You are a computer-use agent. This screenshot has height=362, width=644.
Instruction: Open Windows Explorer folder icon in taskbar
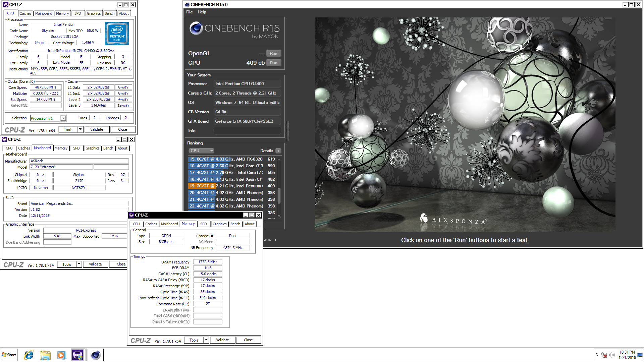pyautogui.click(x=45, y=355)
